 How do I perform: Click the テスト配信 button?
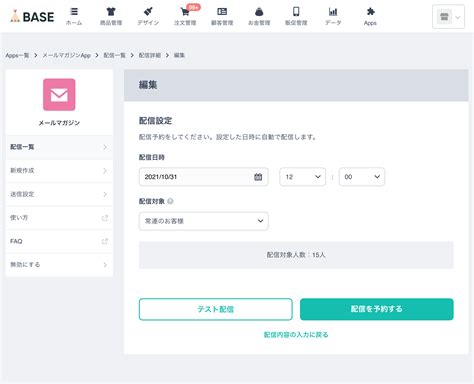(x=216, y=309)
